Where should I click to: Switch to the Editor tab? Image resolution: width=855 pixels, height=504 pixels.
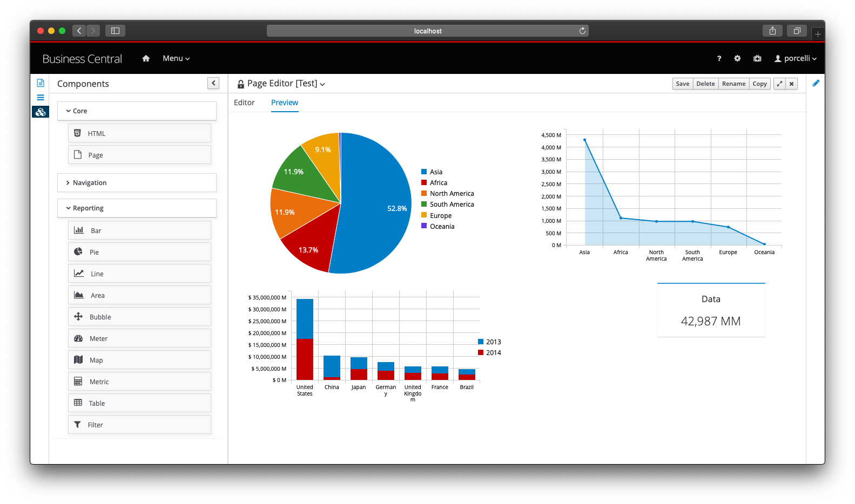click(x=244, y=103)
